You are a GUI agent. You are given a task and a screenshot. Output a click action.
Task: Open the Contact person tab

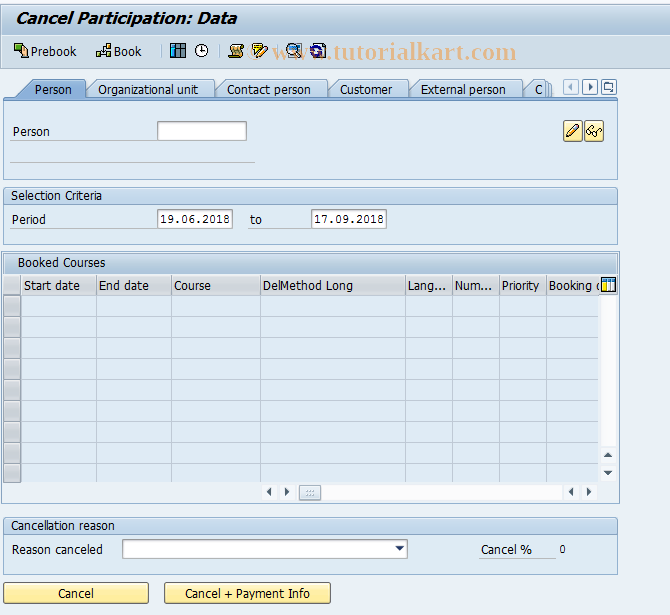[269, 90]
